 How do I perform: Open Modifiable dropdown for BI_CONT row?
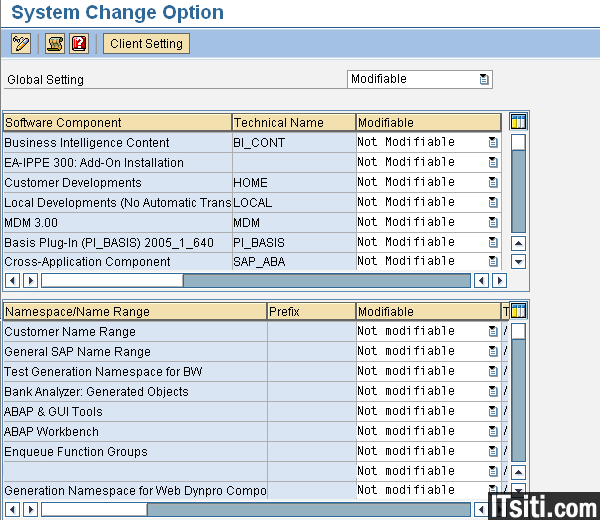tap(493, 142)
